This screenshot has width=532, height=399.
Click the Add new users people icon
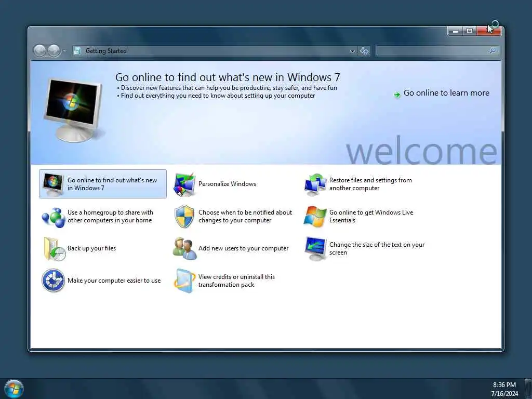pyautogui.click(x=184, y=249)
